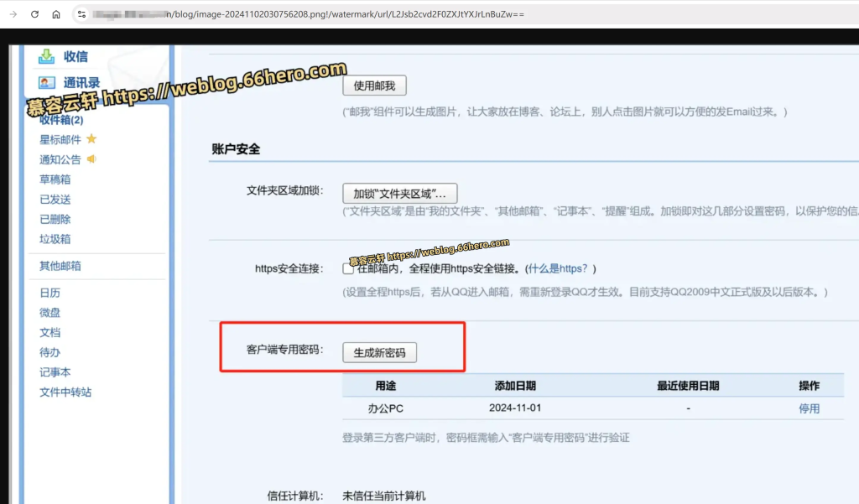Click 停用 link for 办公PC
859x504 pixels.
(809, 408)
